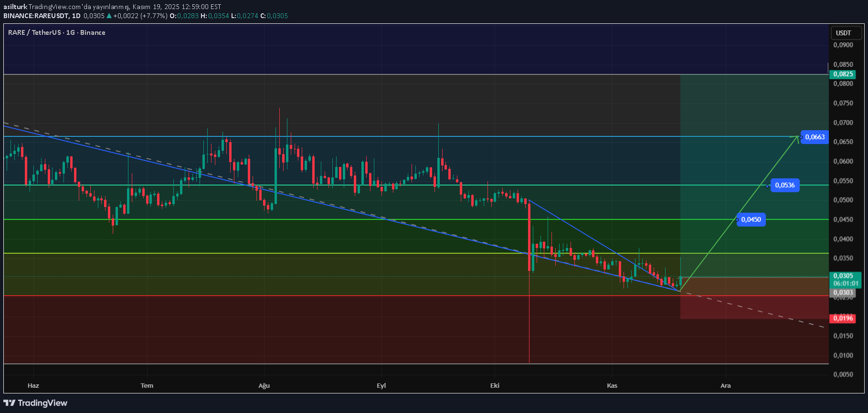
Task: Click the green 0,0825 price tag on axis
Action: pyautogui.click(x=843, y=74)
